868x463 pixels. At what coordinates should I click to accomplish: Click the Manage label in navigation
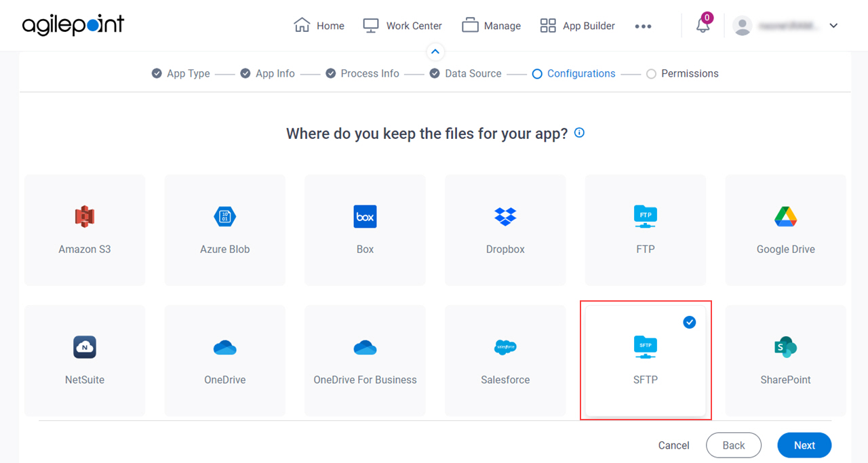pyautogui.click(x=502, y=26)
